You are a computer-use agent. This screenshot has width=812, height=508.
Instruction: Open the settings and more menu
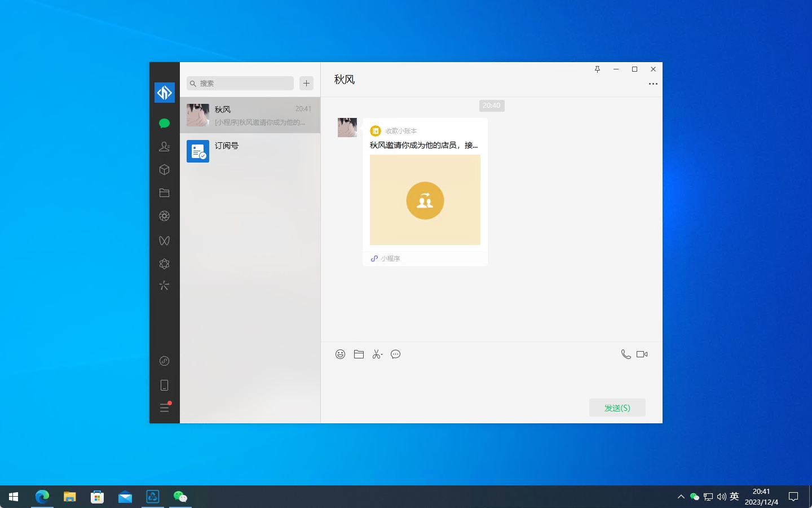(x=164, y=408)
